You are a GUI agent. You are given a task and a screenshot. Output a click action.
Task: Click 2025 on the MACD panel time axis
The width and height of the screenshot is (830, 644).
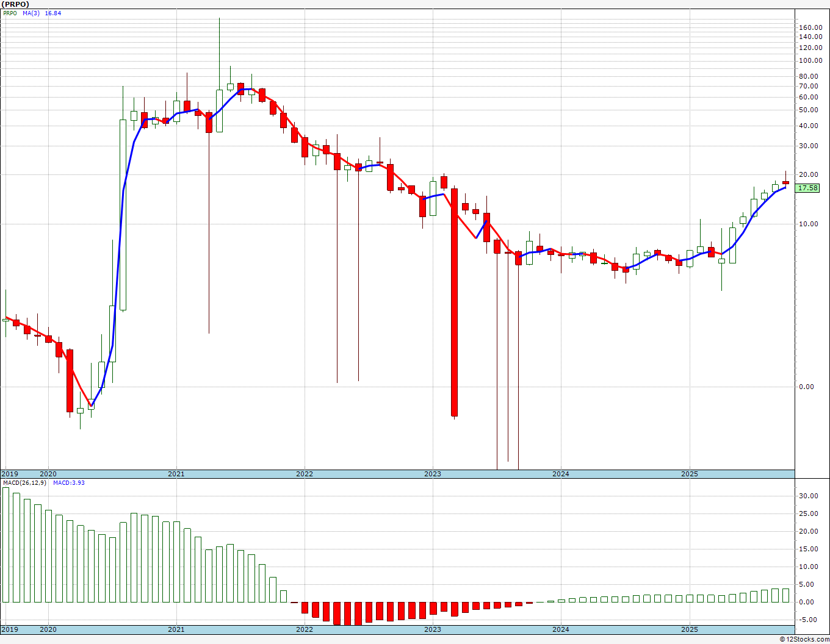click(689, 629)
